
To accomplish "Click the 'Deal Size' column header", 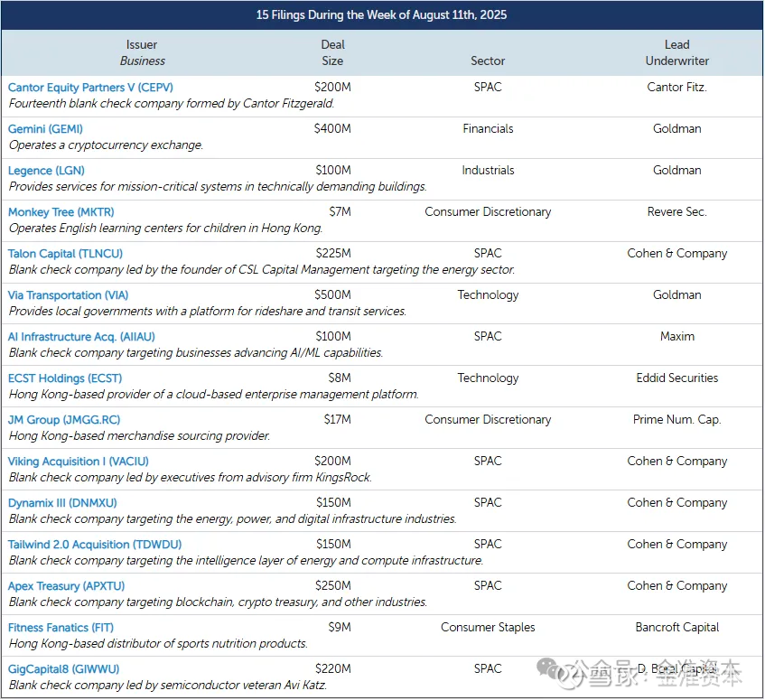I will [332, 52].
